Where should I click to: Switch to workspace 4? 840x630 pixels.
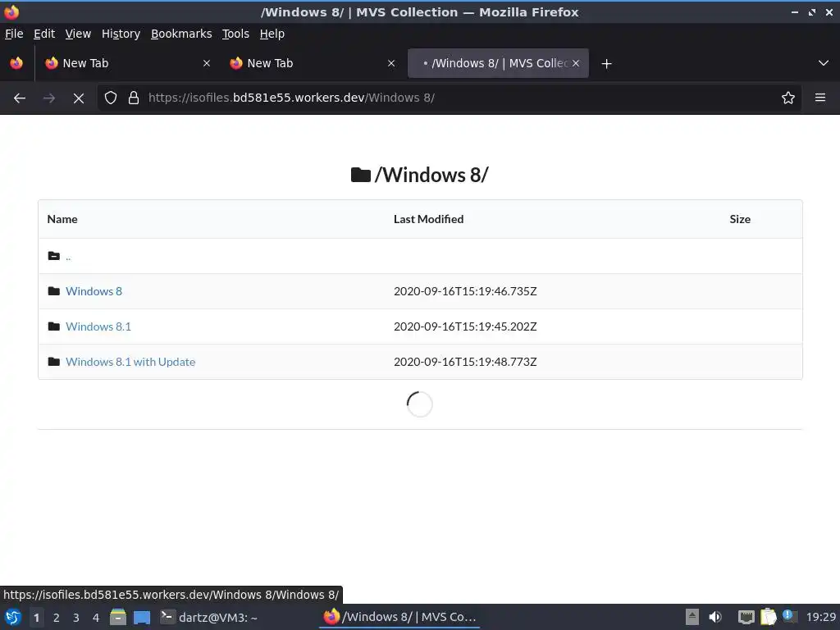tap(96, 618)
